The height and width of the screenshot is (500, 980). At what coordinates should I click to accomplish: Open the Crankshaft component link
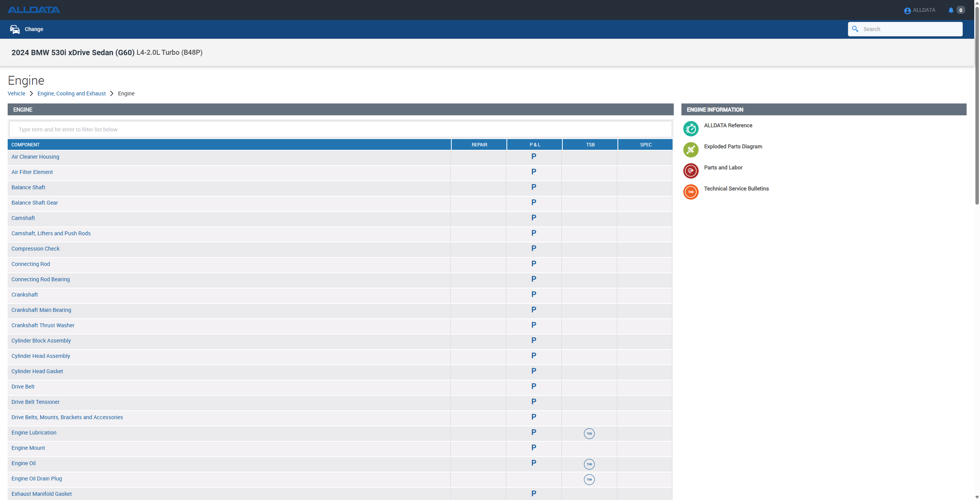coord(24,295)
